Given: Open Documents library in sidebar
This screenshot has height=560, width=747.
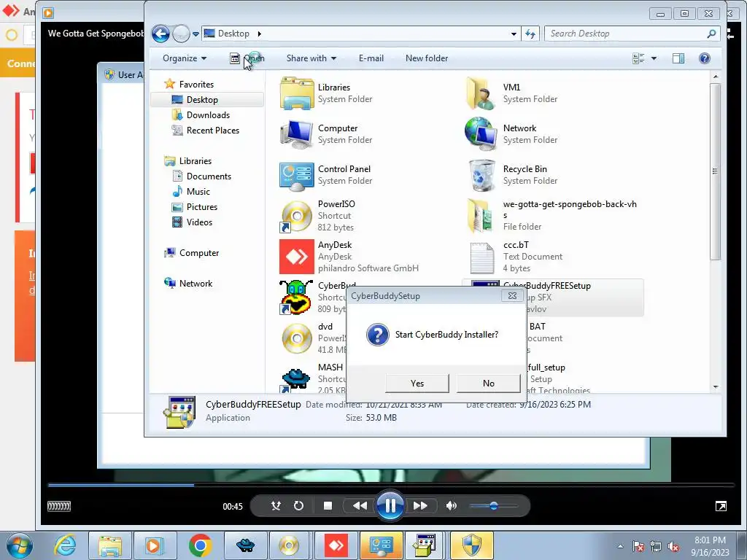Looking at the screenshot, I should 209,176.
